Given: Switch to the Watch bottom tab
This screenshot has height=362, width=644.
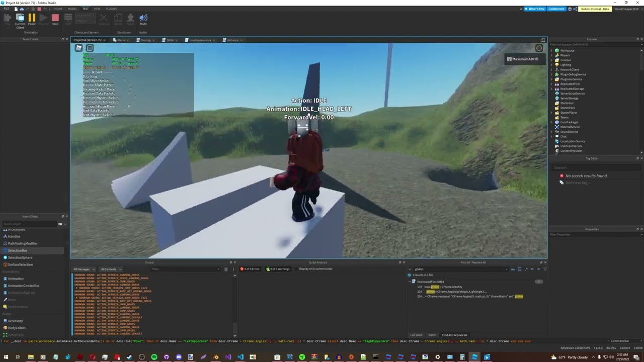Looking at the screenshot, I should coord(432,335).
